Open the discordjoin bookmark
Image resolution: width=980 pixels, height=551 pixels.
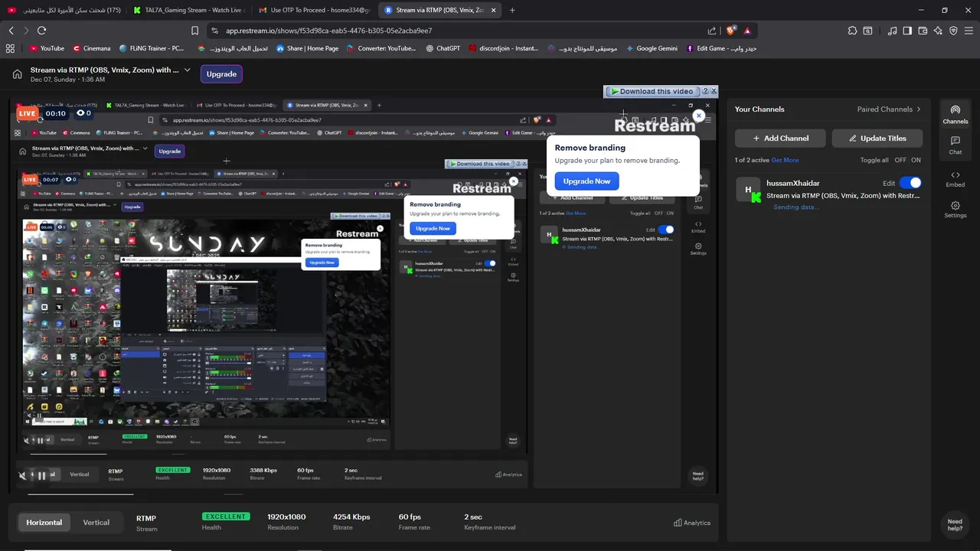[504, 48]
